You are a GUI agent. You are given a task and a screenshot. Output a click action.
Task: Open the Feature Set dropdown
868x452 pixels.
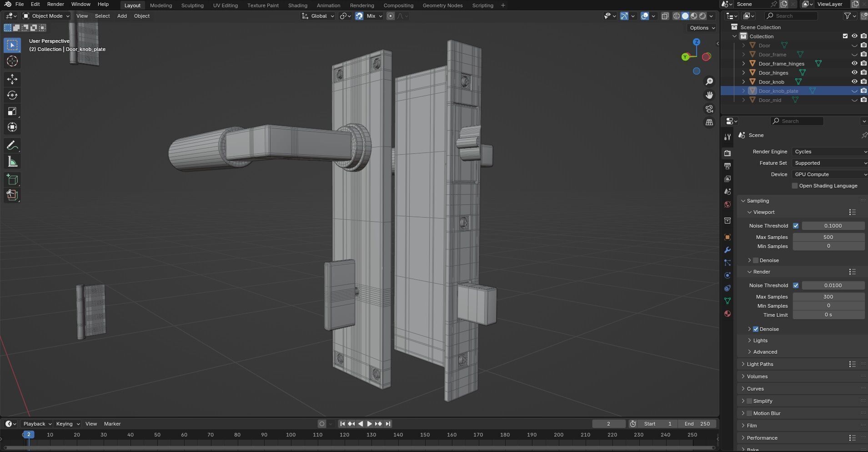[829, 163]
